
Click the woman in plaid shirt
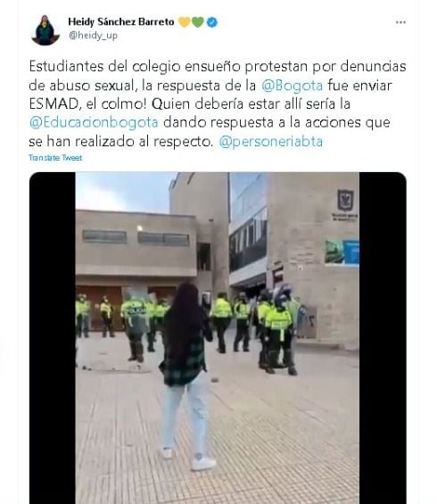click(x=187, y=376)
